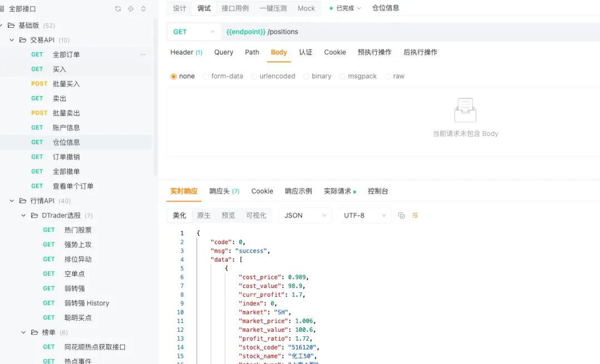600x364 pixels.
Task: Select the raw body type
Action: tap(394, 76)
